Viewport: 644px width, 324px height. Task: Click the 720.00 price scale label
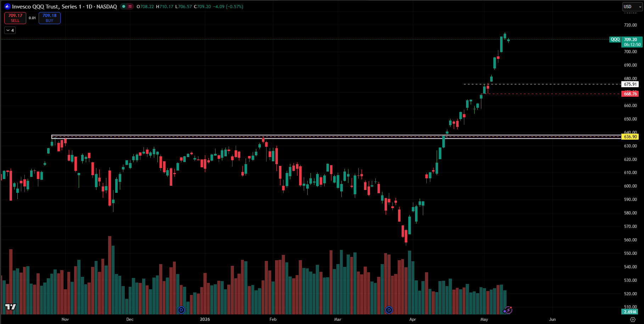[x=631, y=25]
